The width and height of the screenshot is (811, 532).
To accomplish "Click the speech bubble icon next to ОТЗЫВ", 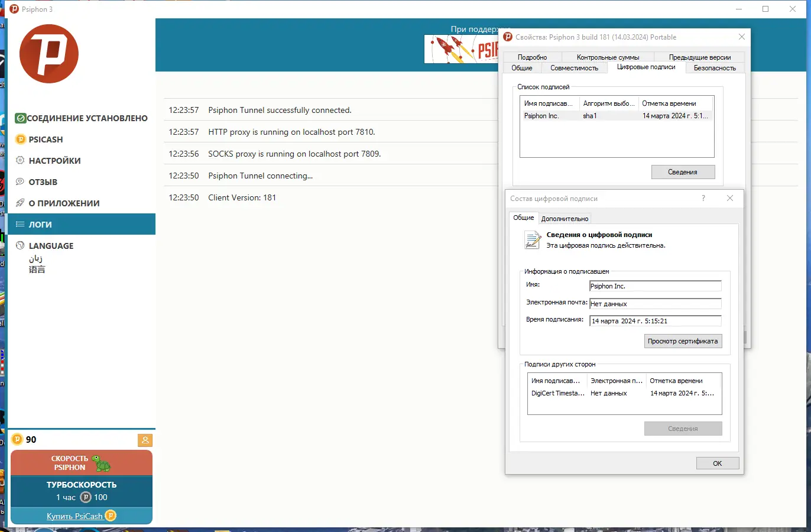I will click(20, 181).
